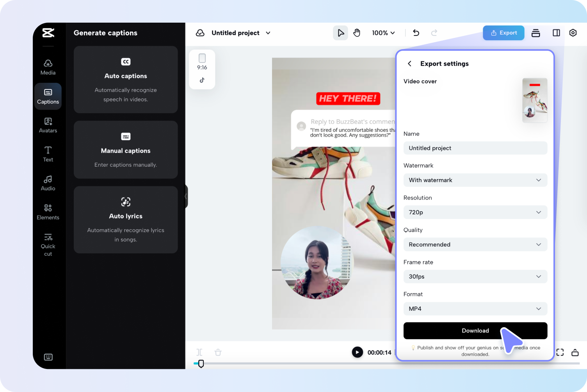Toggle the split panel layout view
This screenshot has width=587, height=392.
tap(556, 33)
